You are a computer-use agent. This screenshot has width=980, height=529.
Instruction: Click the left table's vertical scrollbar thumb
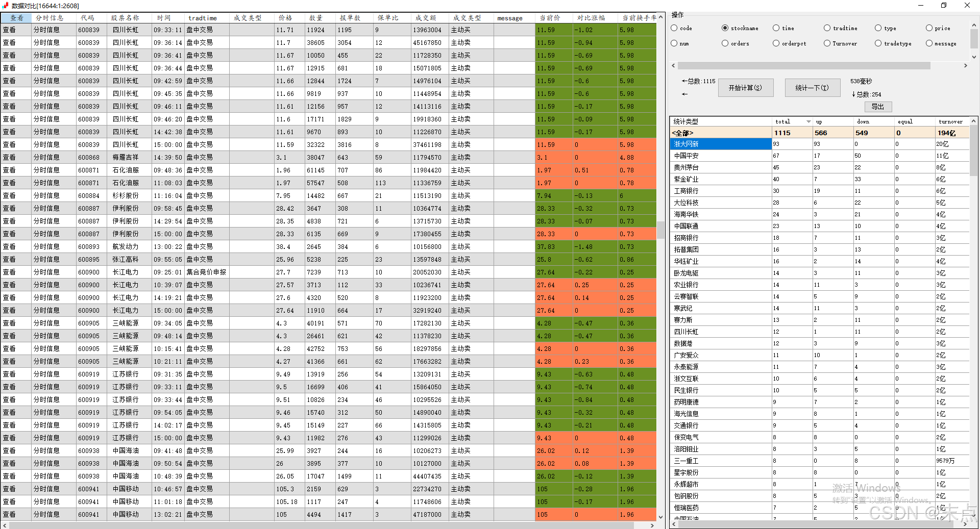click(661, 230)
